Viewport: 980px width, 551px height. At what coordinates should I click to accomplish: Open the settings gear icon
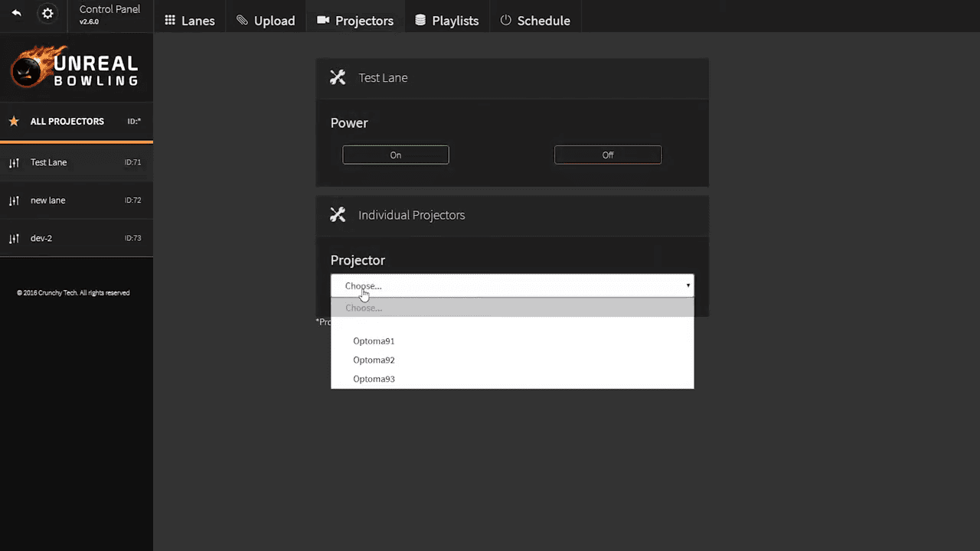click(47, 14)
